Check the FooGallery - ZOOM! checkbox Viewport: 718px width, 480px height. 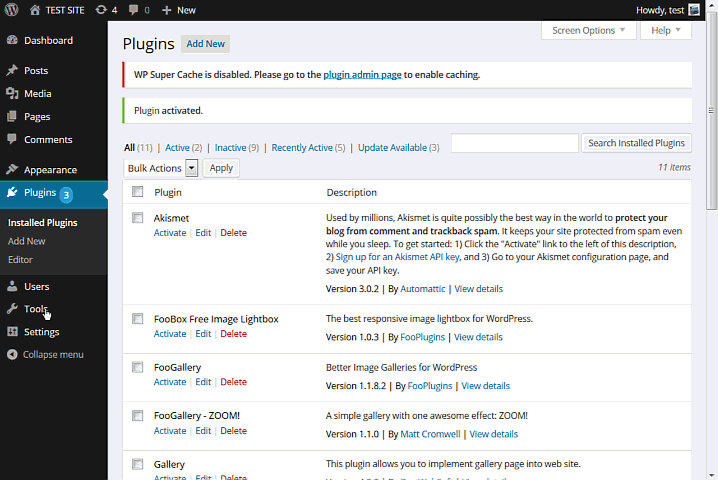pos(137,415)
